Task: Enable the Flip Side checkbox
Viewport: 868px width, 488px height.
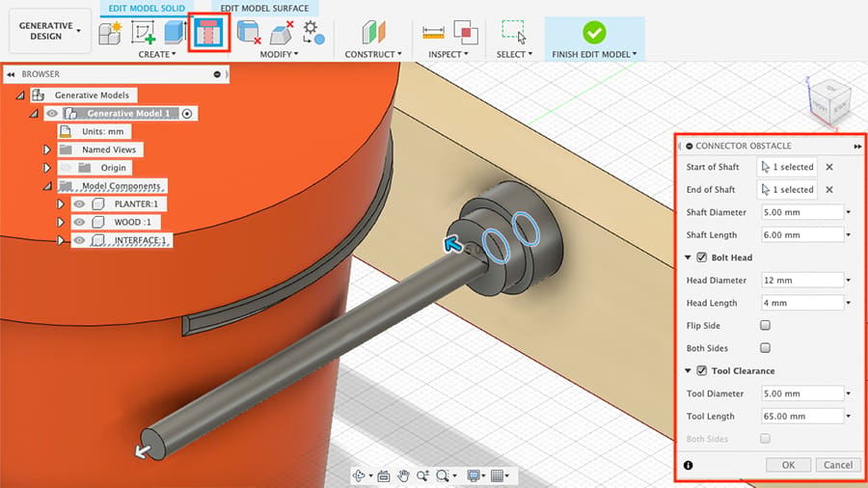Action: (765, 325)
